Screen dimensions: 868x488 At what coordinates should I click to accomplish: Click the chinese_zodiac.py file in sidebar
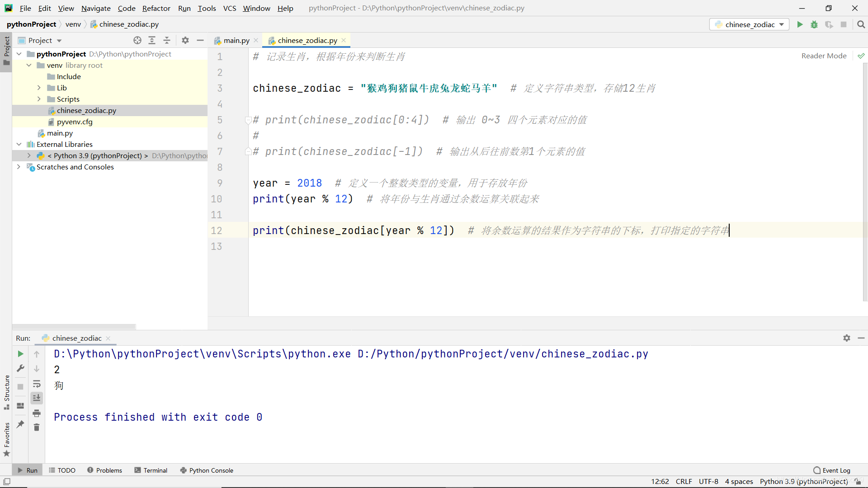pyautogui.click(x=86, y=110)
